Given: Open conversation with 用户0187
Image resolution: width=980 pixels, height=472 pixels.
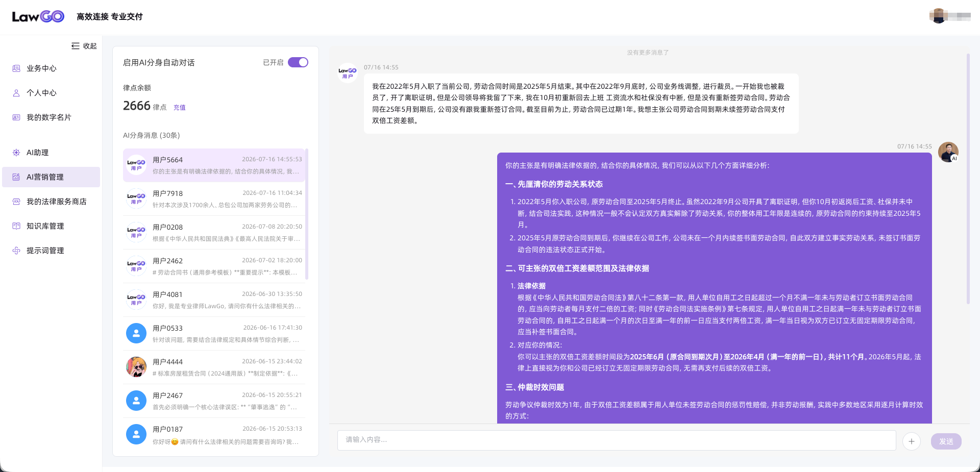Looking at the screenshot, I should (214, 435).
